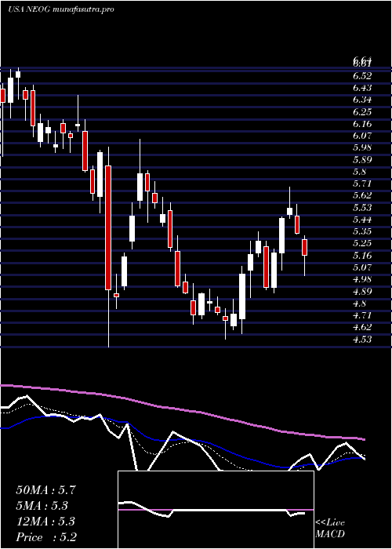Click the 6.07 price axis label
The width and height of the screenshot is (392, 549).
362,136
